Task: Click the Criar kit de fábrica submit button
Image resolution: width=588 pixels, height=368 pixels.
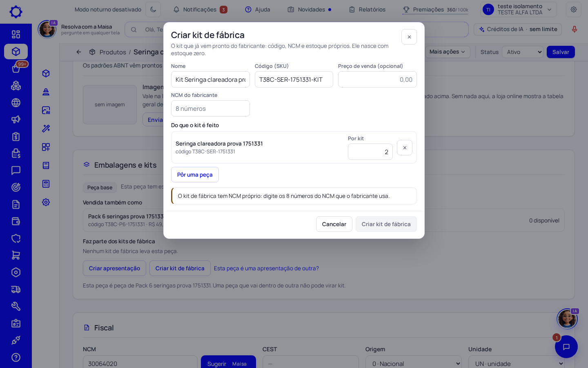Action: pyautogui.click(x=386, y=224)
